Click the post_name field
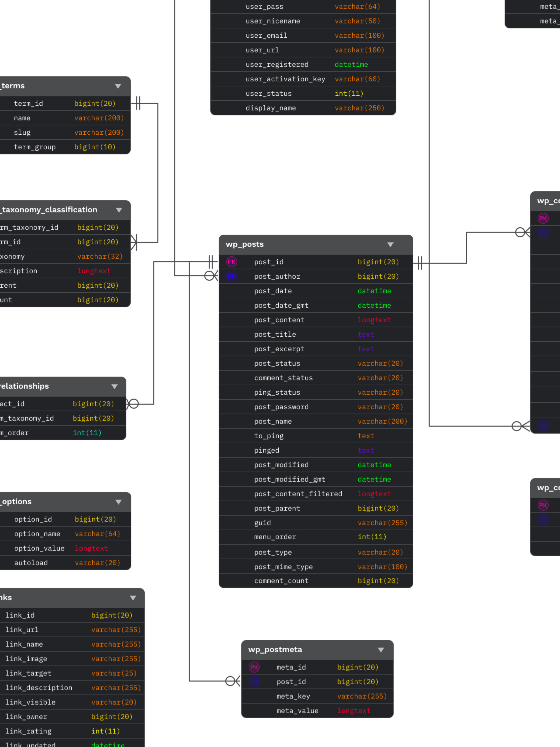560x747 pixels. pos(316,422)
